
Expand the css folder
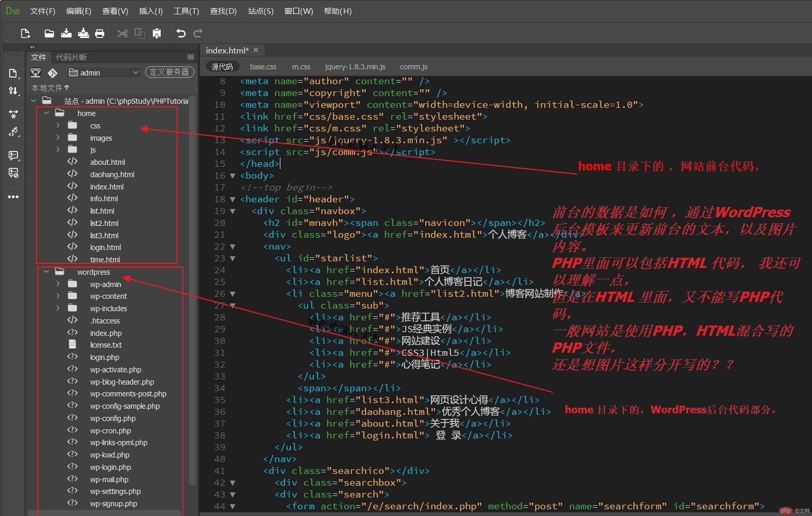(x=58, y=125)
